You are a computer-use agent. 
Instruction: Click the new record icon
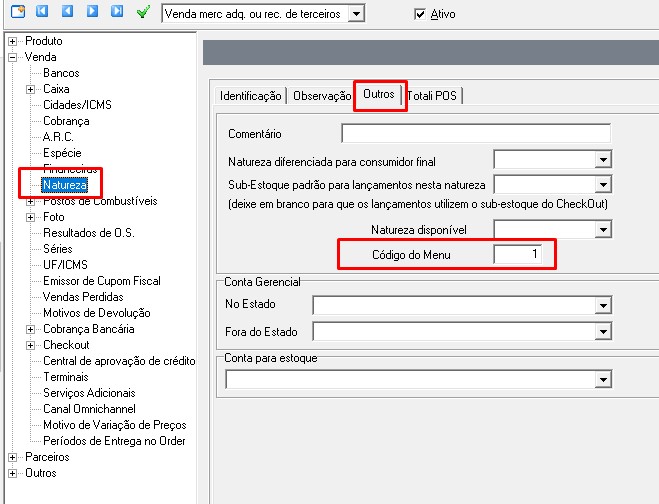pos(17,13)
